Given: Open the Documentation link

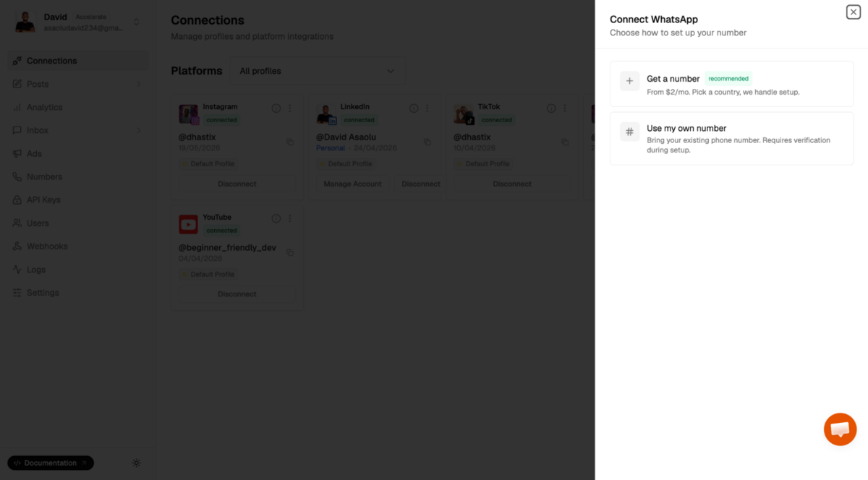Looking at the screenshot, I should tap(51, 463).
